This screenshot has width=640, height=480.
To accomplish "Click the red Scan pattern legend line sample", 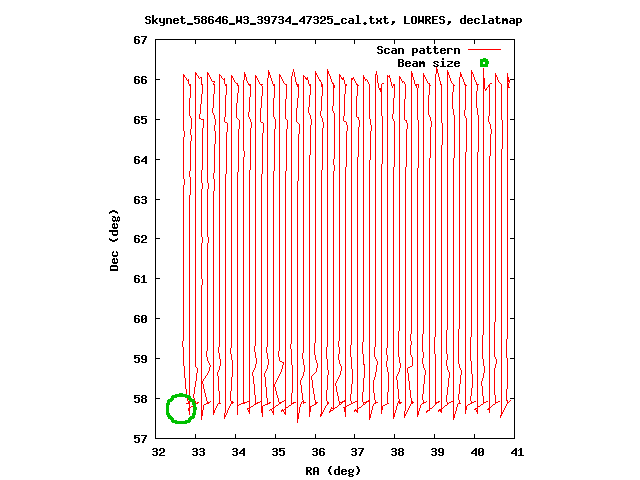I will [484, 50].
